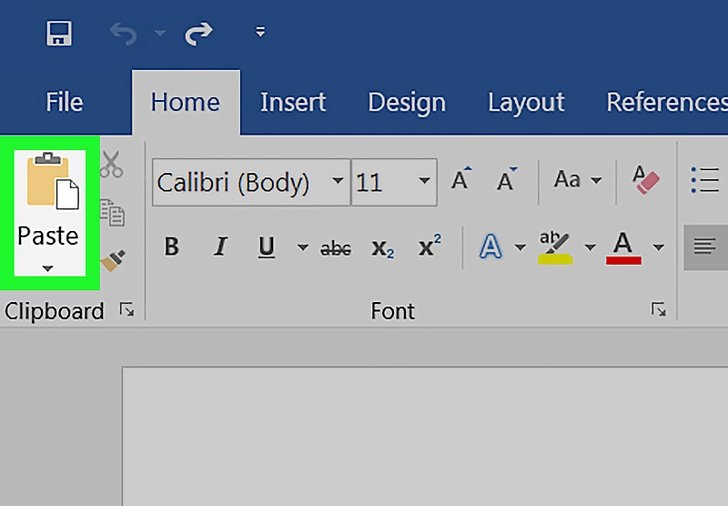Open the Clipboard dialog launcher
728x506 pixels.
[127, 311]
